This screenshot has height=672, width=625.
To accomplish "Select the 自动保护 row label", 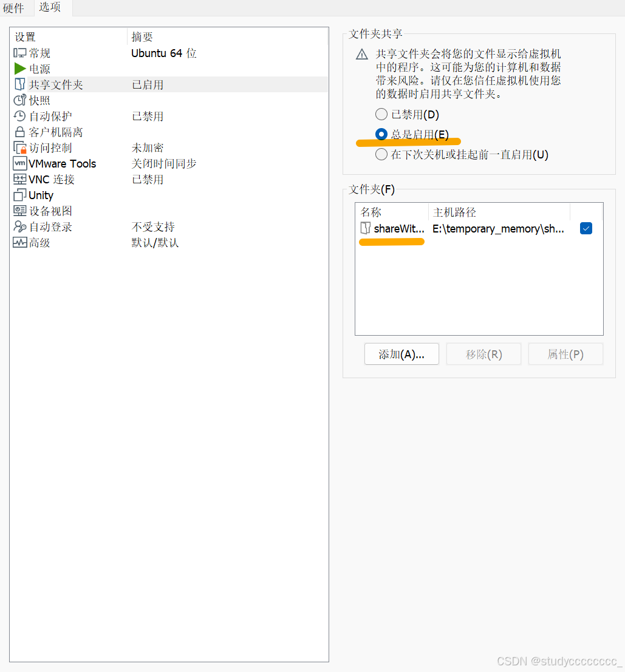I will pos(50,116).
